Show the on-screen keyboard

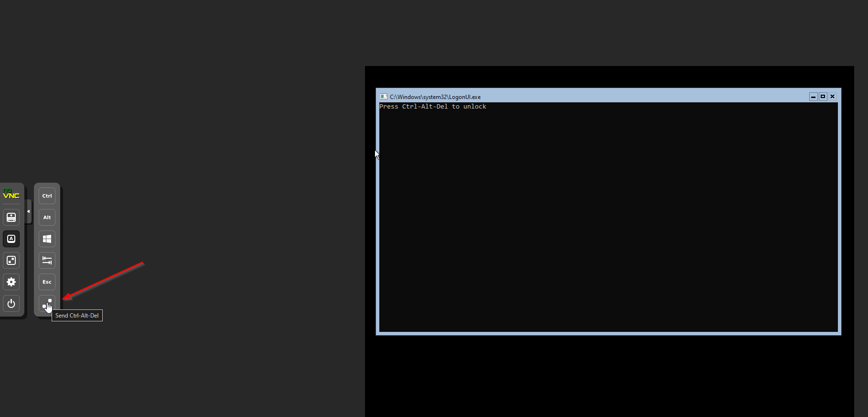point(11,218)
